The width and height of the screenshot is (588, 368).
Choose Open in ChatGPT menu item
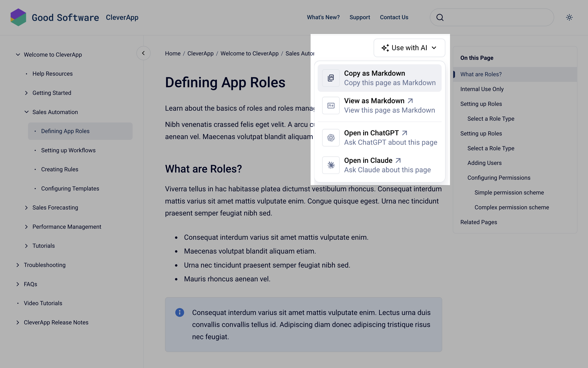pos(380,138)
